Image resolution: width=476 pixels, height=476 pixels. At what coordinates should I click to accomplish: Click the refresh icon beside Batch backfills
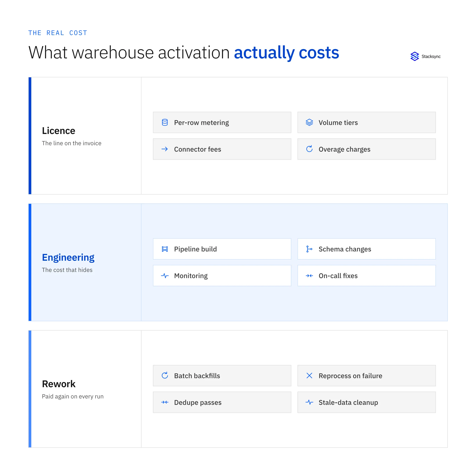pos(165,376)
